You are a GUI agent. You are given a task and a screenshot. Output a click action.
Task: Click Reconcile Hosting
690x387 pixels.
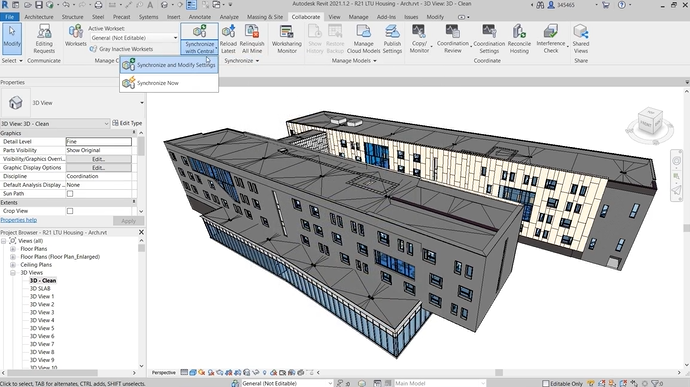[x=519, y=39]
